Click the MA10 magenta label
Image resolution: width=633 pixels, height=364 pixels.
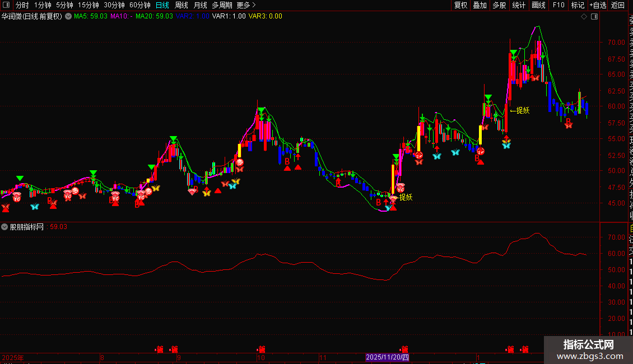point(122,17)
